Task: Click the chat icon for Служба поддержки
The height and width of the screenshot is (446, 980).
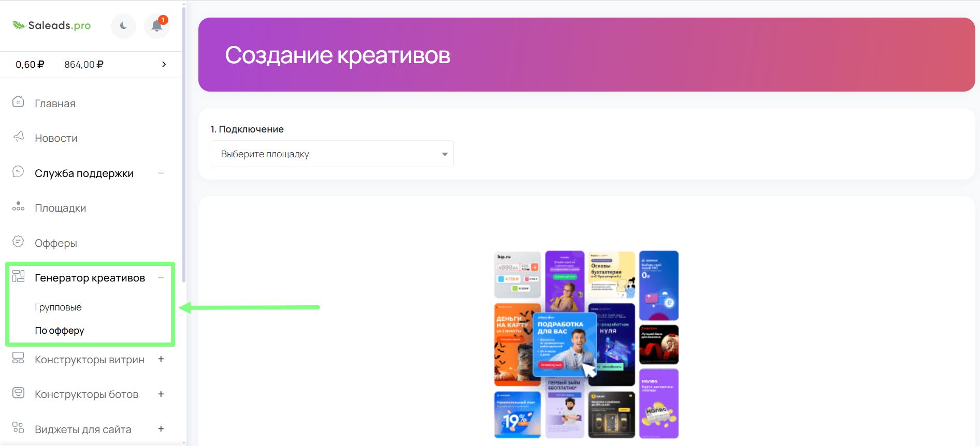Action: tap(18, 172)
